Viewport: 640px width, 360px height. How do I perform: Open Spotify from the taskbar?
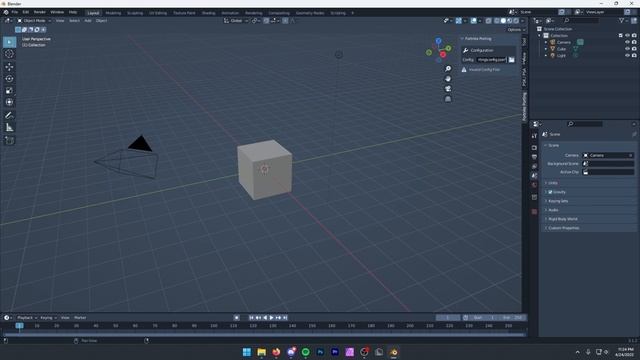click(306, 352)
